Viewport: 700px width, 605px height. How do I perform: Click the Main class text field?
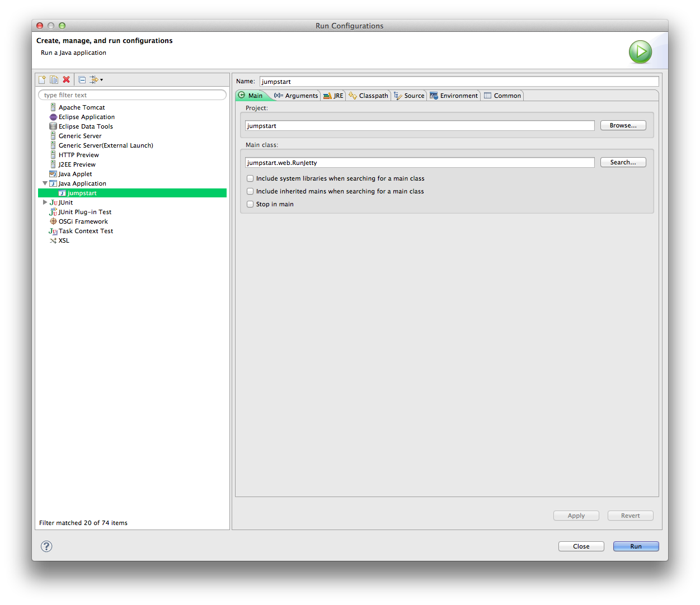pyautogui.click(x=420, y=163)
